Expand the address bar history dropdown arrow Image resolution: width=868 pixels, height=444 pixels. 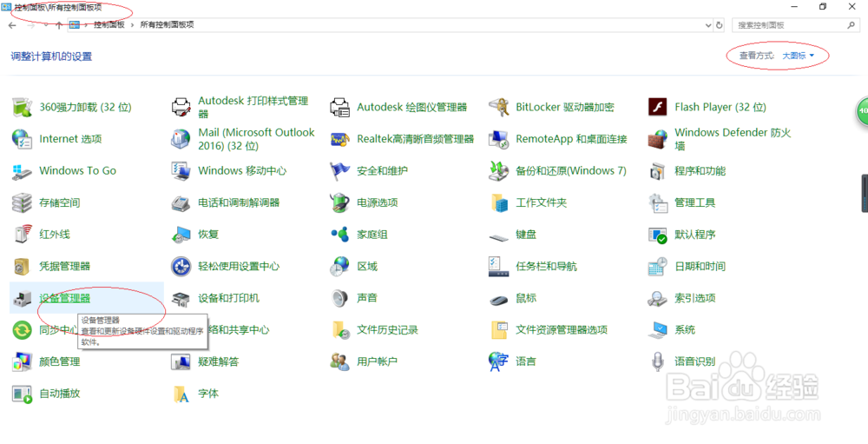click(708, 25)
